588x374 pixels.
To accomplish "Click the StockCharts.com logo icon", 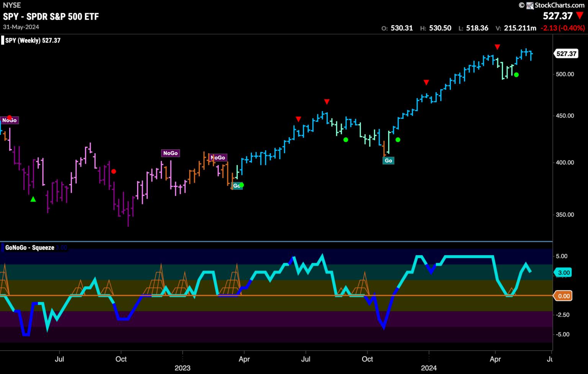I will tap(530, 5).
